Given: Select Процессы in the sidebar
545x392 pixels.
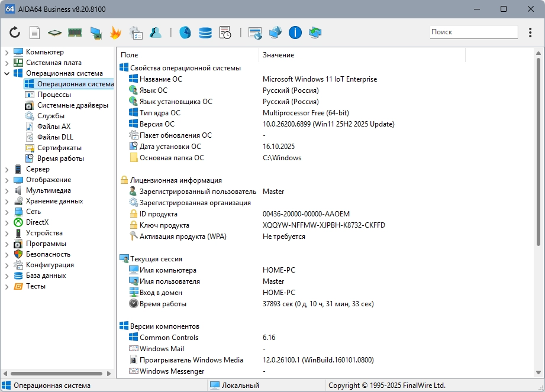Looking at the screenshot, I should pyautogui.click(x=54, y=95).
